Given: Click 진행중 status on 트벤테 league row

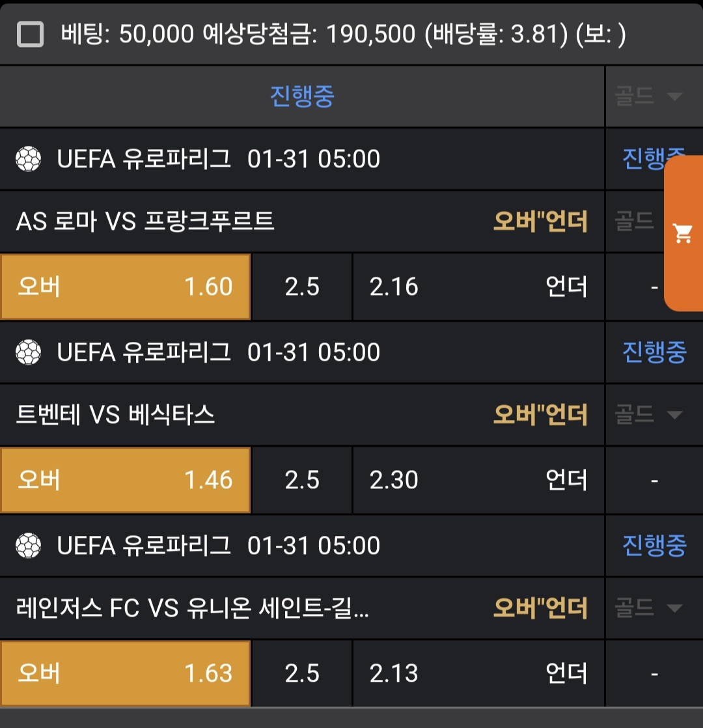Looking at the screenshot, I should [654, 352].
